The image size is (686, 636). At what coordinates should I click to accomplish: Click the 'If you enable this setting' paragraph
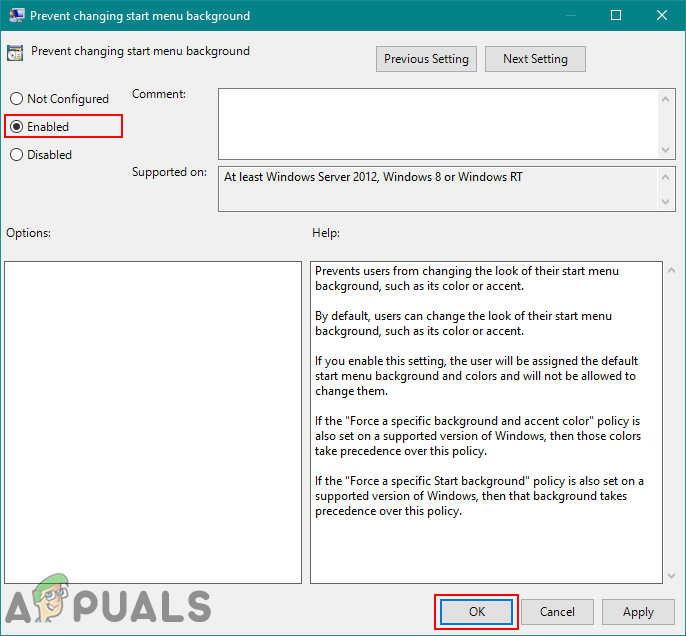click(x=476, y=376)
